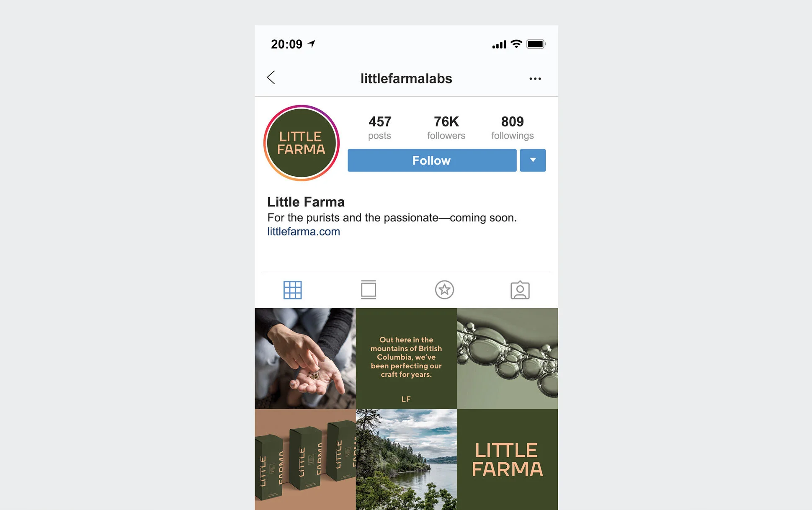812x510 pixels.
Task: Click the Follow button
Action: pyautogui.click(x=432, y=160)
